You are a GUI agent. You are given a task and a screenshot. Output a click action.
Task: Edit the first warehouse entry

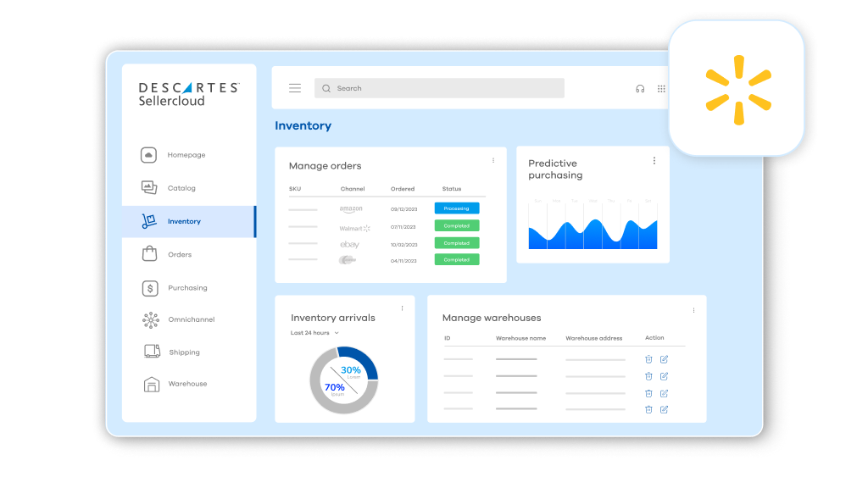[x=665, y=359]
